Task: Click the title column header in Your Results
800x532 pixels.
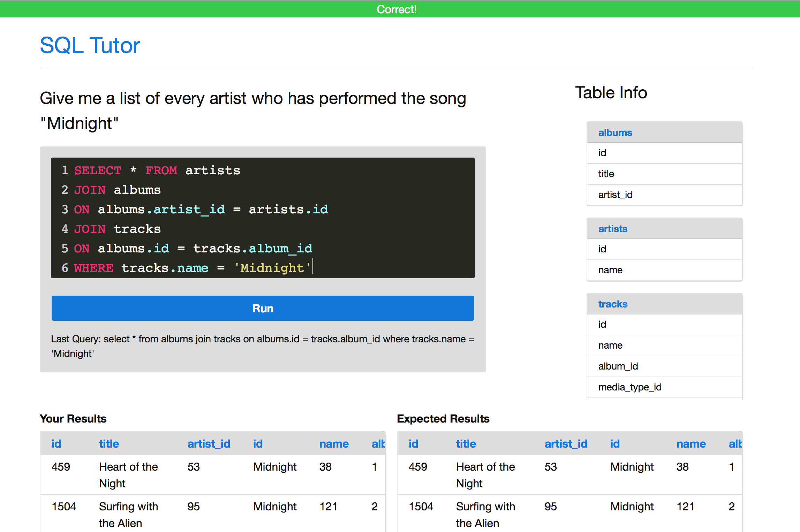Action: point(109,444)
